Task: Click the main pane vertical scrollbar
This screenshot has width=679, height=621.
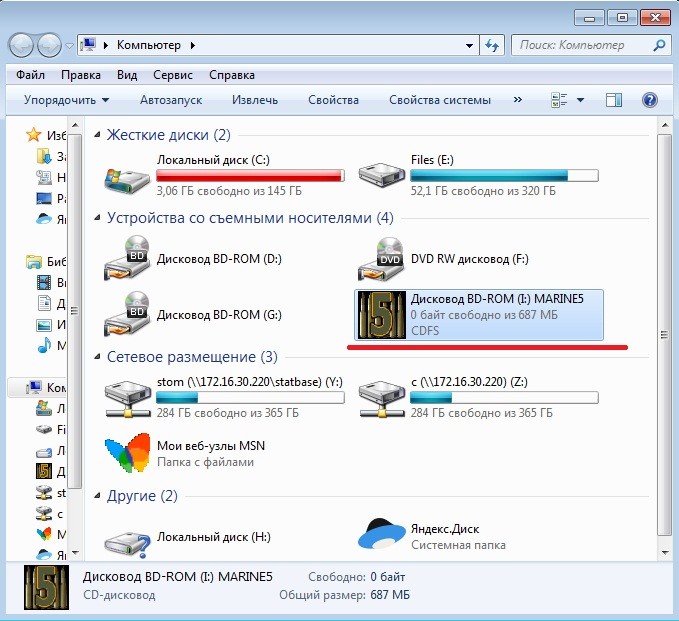Action: click(x=664, y=335)
